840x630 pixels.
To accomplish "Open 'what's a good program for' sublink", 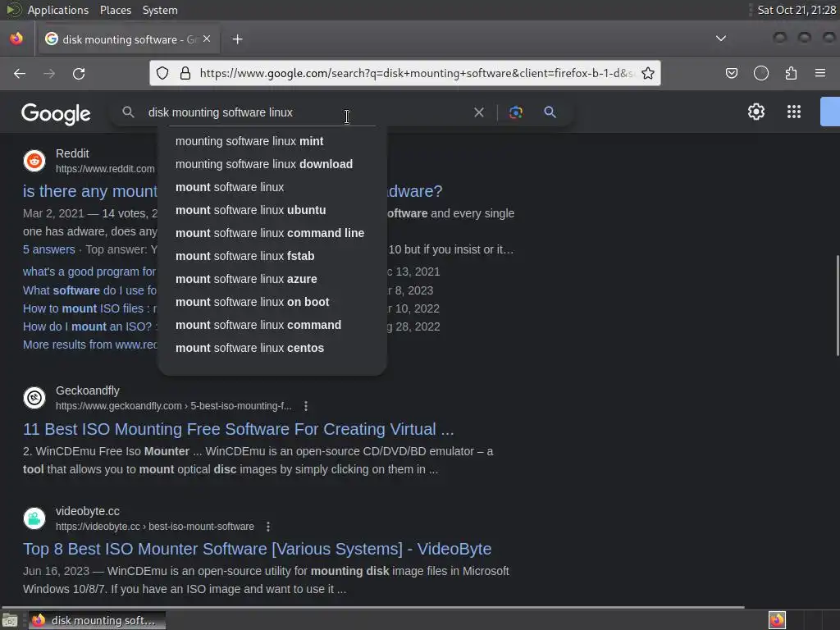I will (89, 272).
